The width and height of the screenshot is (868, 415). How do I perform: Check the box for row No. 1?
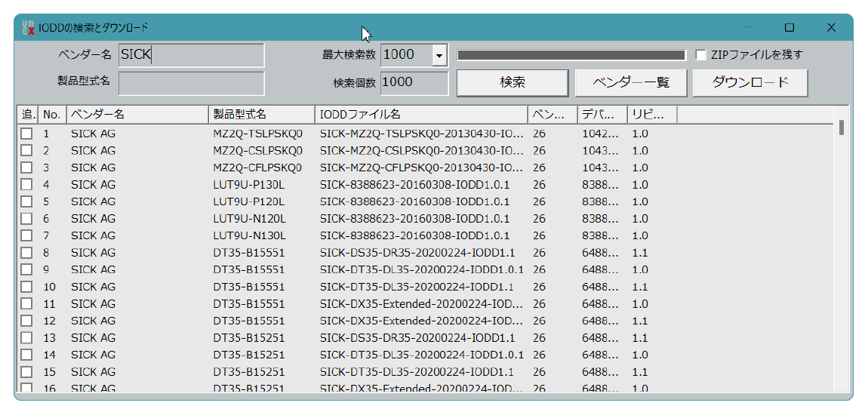click(26, 134)
